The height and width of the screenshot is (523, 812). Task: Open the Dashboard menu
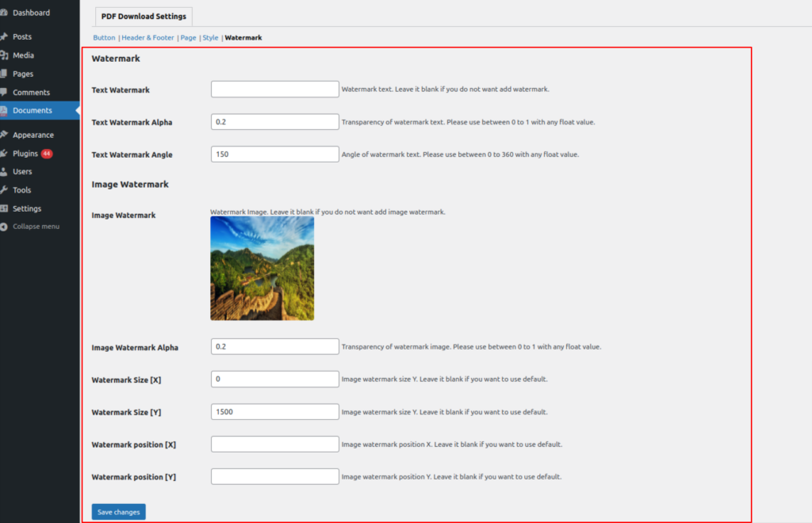click(32, 12)
